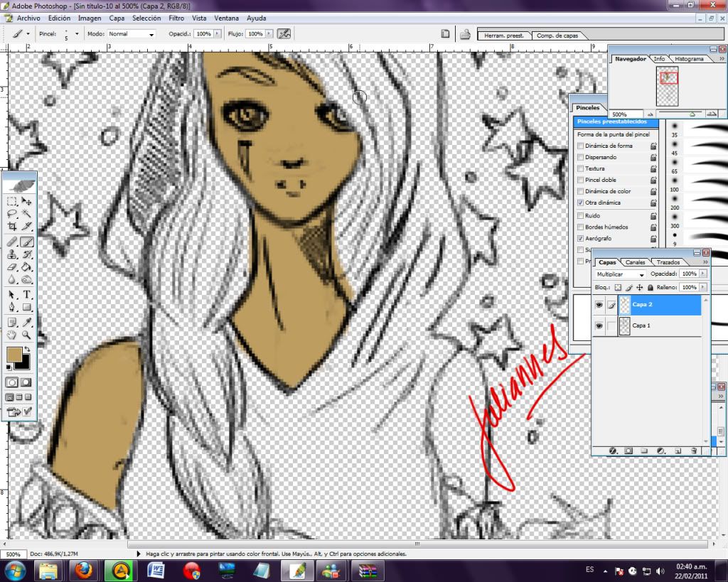Switch to the Info tab
Screen dimensions: 728x582
(x=659, y=59)
